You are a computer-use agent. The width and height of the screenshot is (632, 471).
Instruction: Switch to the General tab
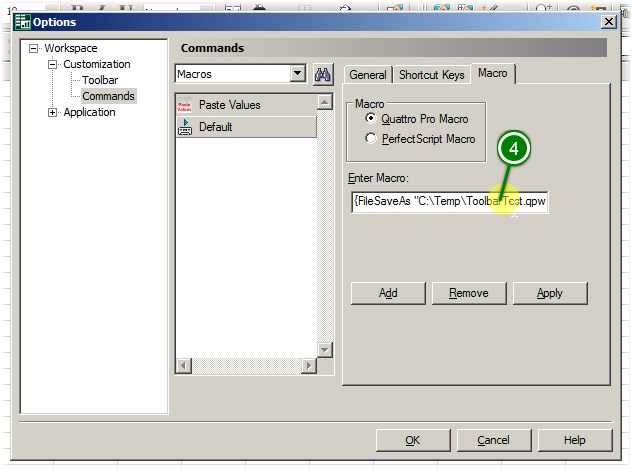(368, 75)
